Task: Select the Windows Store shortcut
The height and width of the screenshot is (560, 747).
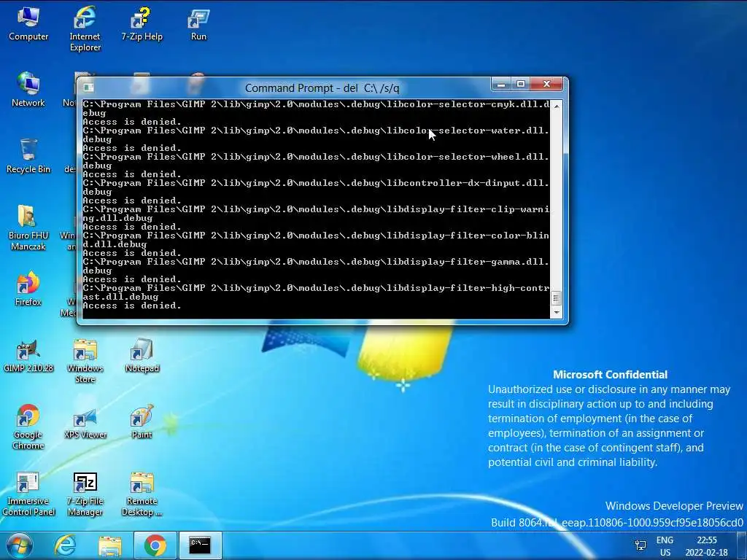Action: 85,360
